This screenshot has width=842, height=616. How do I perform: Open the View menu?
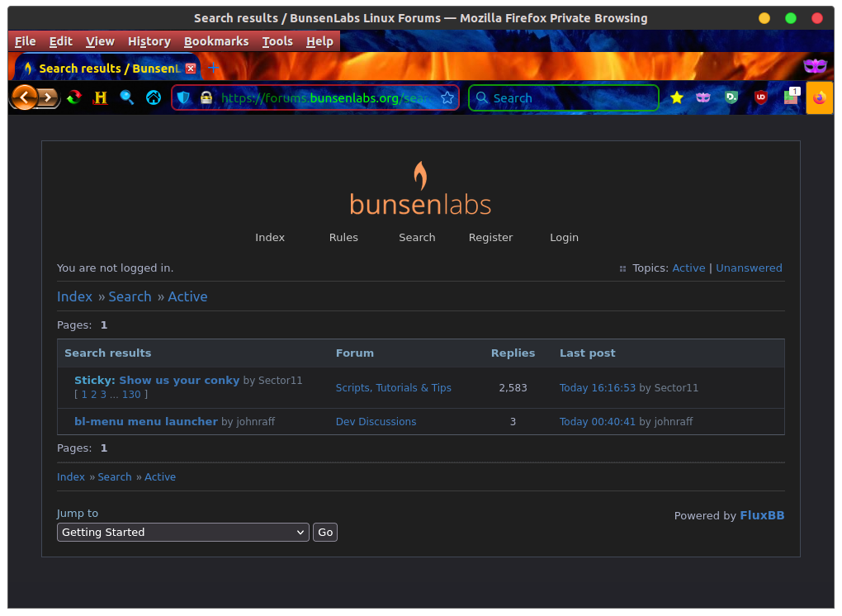point(100,41)
